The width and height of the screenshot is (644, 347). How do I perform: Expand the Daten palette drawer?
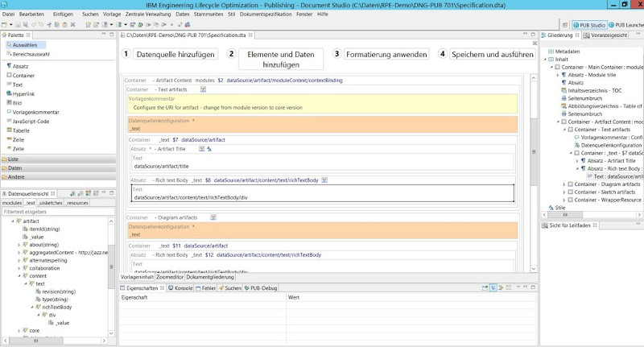(14, 167)
